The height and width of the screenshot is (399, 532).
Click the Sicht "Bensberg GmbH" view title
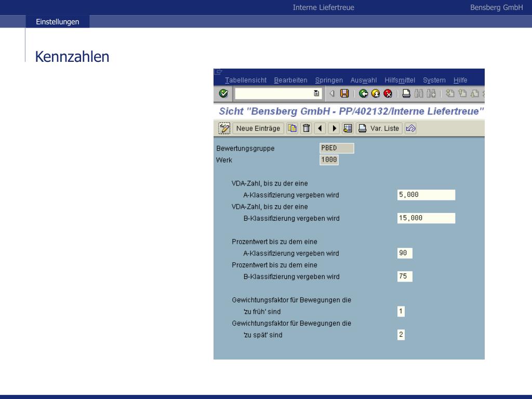click(351, 111)
